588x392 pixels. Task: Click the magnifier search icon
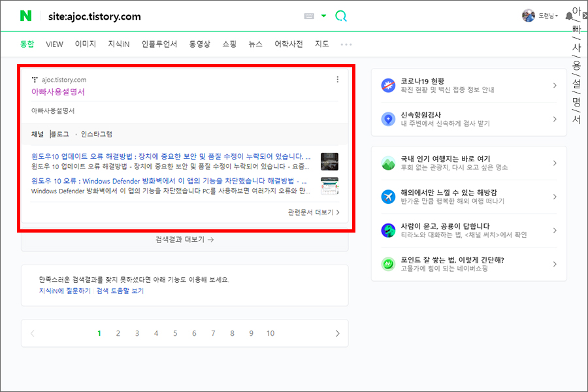pos(341,16)
